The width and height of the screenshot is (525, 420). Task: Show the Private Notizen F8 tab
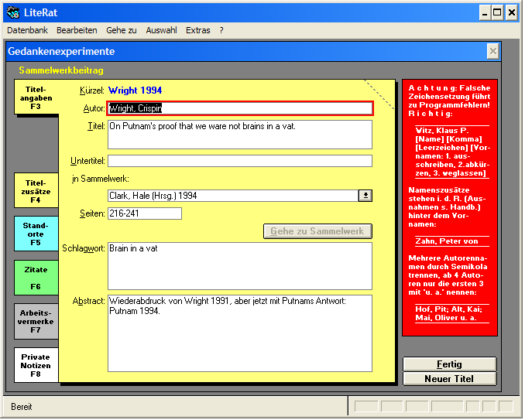pos(36,365)
